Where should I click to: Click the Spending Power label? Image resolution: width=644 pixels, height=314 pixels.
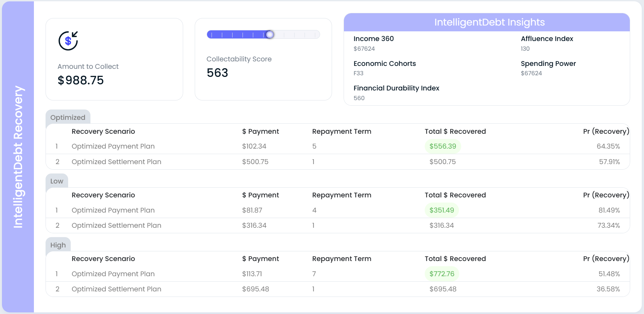pyautogui.click(x=548, y=64)
